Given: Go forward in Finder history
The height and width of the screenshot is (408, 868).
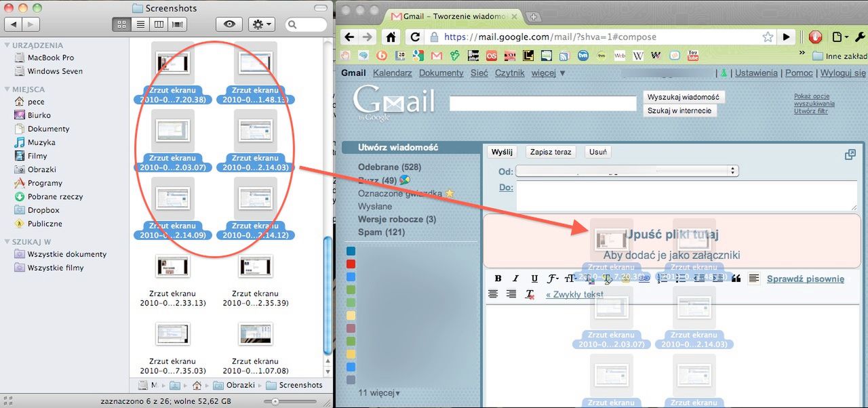Looking at the screenshot, I should (x=31, y=24).
